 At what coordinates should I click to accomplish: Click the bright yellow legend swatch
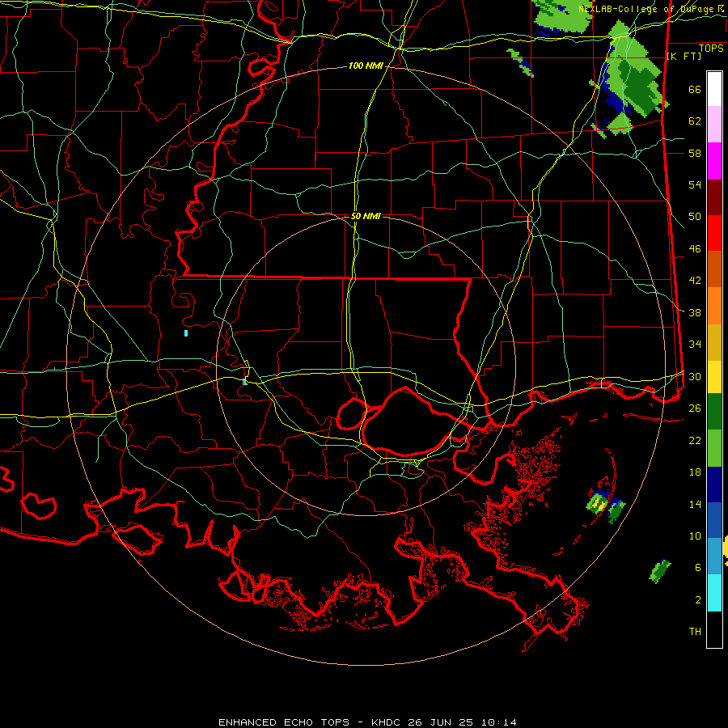tap(714, 377)
